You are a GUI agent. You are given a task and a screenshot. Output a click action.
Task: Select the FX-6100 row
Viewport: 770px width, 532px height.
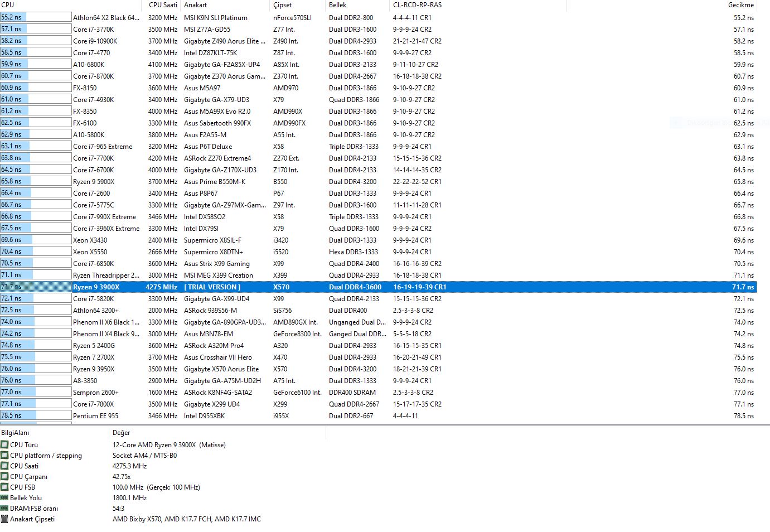pyautogui.click(x=378, y=123)
